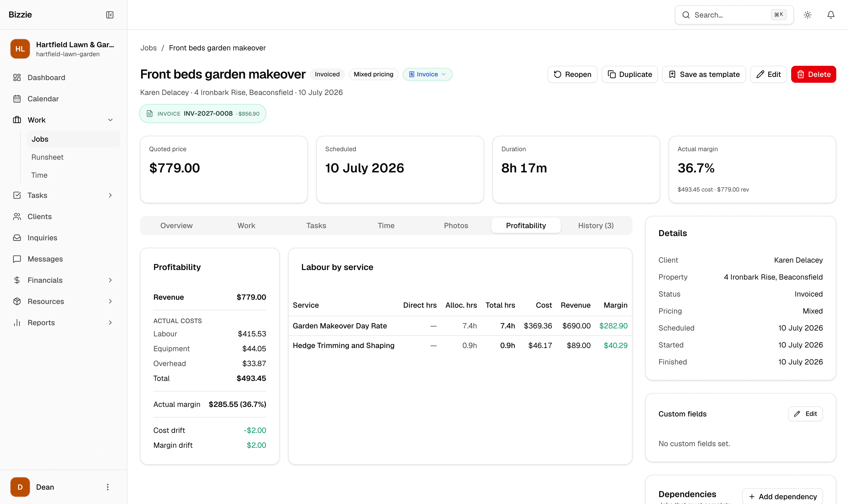Go to Dashboard
Image resolution: width=849 pixels, height=504 pixels.
[x=63, y=77]
